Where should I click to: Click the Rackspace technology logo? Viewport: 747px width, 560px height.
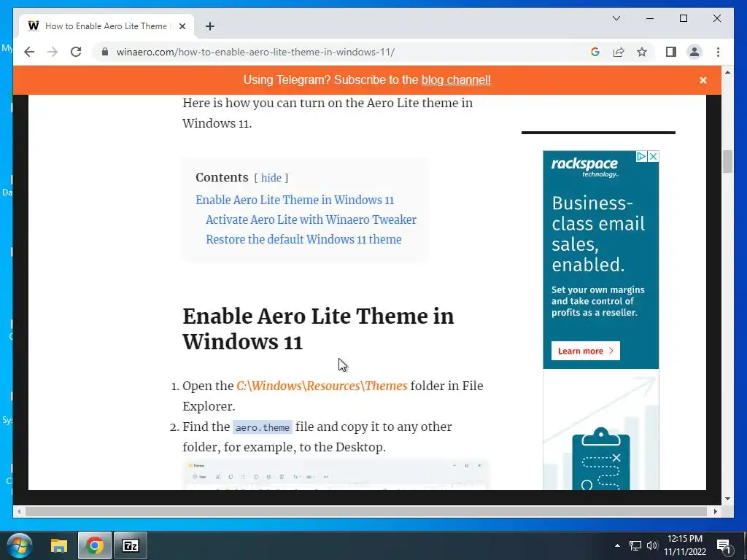click(585, 167)
